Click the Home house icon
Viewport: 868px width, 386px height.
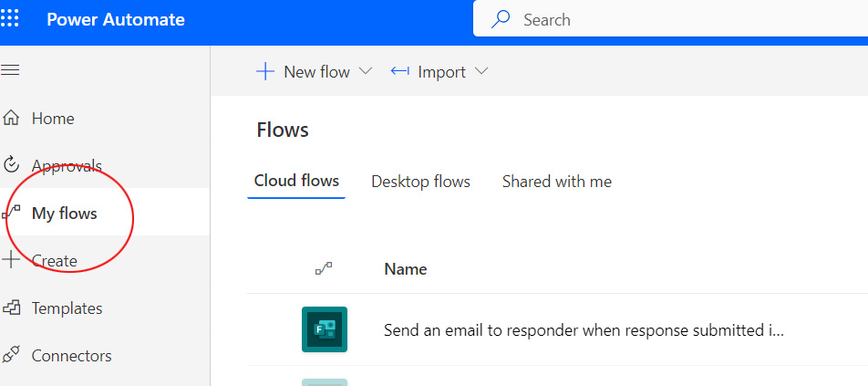point(12,119)
